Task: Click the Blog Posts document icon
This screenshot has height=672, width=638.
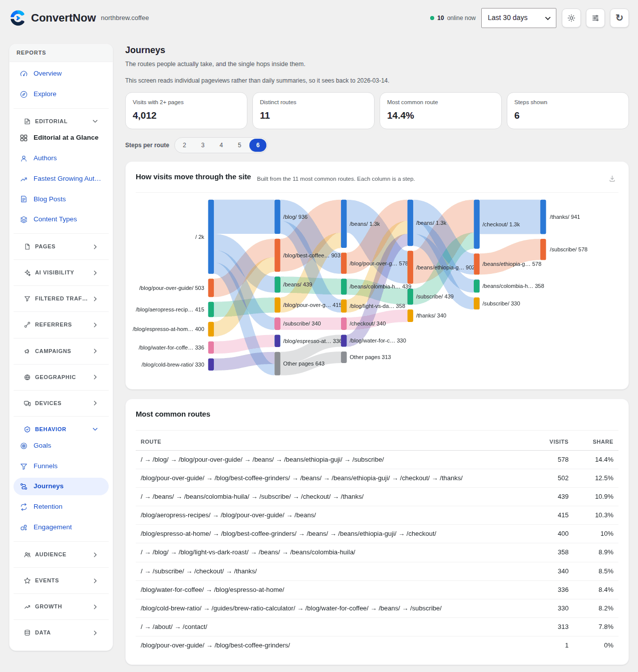Action: (24, 199)
